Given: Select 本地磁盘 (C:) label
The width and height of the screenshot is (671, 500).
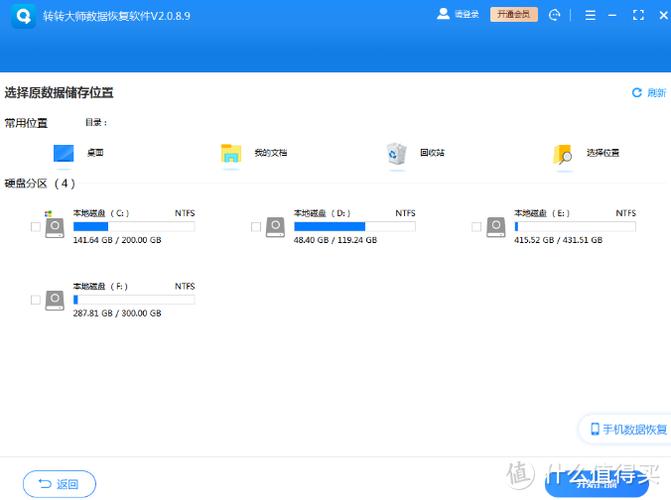Looking at the screenshot, I should 101,213.
